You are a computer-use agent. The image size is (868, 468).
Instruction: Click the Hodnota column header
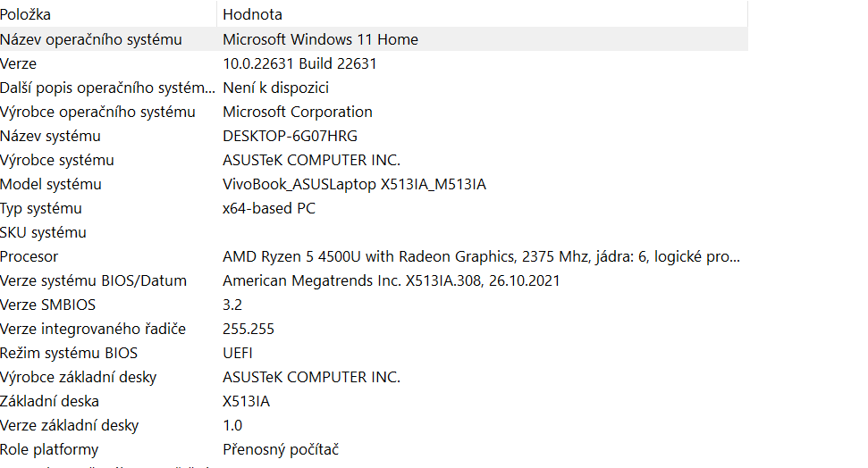click(482, 14)
